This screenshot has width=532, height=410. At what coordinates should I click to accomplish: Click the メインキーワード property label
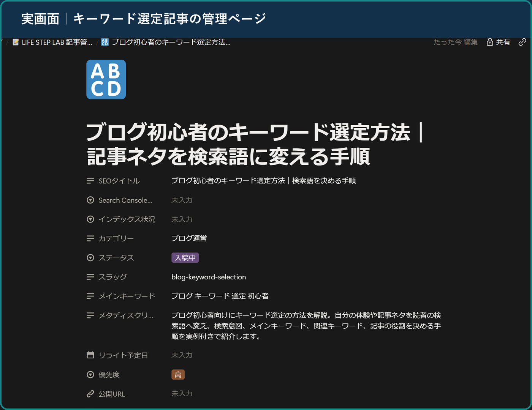click(x=127, y=296)
